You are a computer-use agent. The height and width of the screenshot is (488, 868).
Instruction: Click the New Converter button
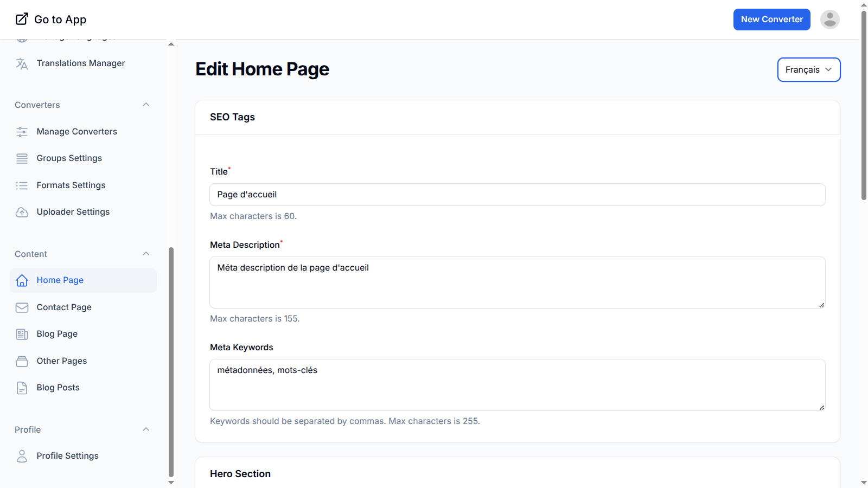[x=771, y=20]
